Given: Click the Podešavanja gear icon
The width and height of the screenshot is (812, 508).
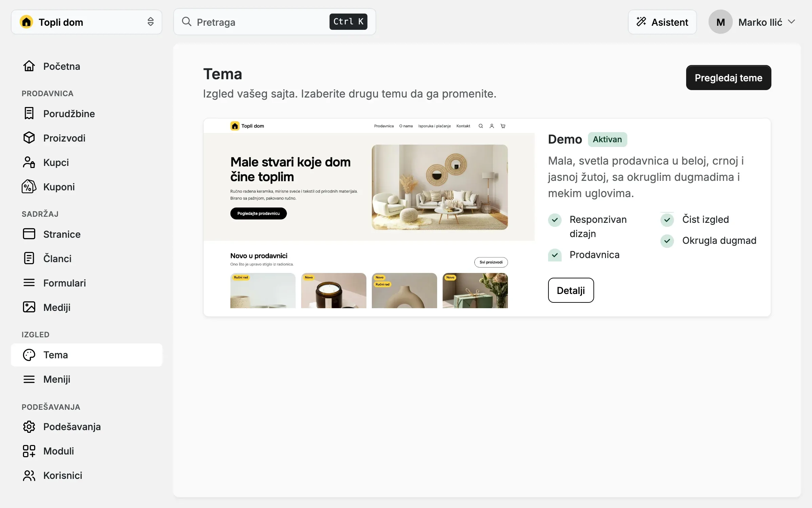Looking at the screenshot, I should 29,426.
